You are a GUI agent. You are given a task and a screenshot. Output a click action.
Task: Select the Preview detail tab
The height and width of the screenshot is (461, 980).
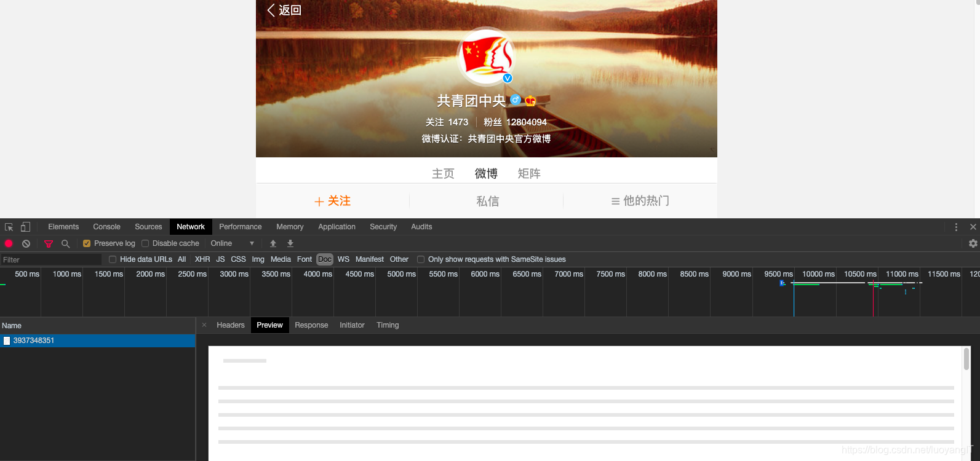click(x=269, y=325)
